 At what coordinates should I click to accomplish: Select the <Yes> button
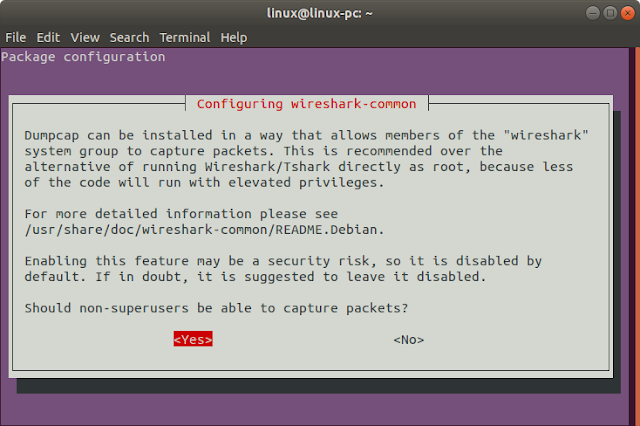point(193,339)
